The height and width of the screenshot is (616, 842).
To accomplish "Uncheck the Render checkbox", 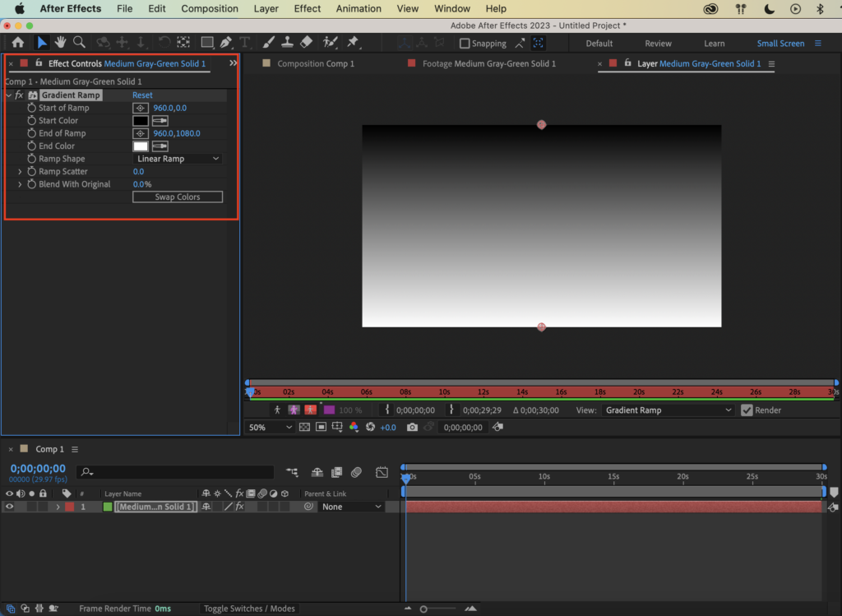I will pyautogui.click(x=747, y=410).
